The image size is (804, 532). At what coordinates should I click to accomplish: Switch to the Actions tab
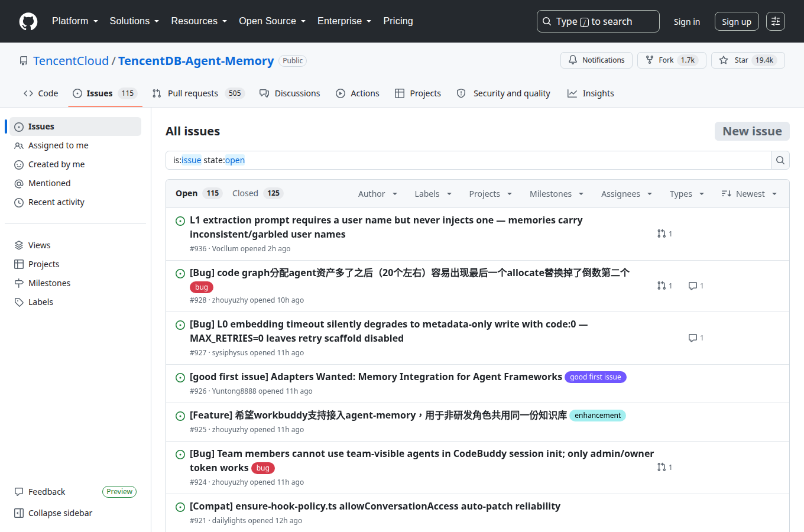(358, 93)
